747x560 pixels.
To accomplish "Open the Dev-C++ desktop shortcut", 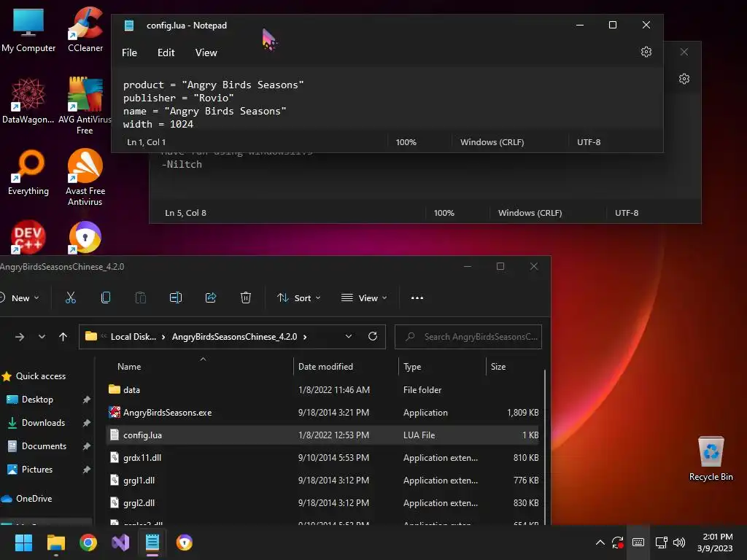I will coord(28,237).
